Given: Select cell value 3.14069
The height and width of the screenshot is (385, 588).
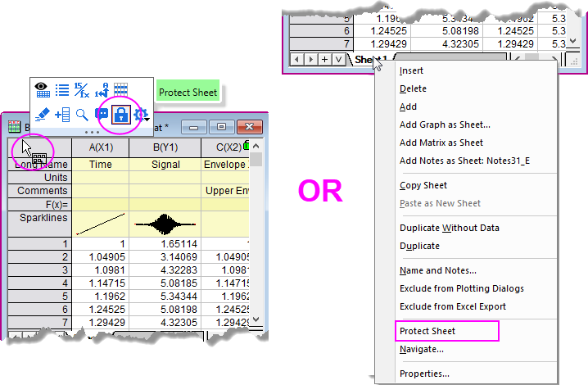Looking at the screenshot, I should click(x=165, y=257).
